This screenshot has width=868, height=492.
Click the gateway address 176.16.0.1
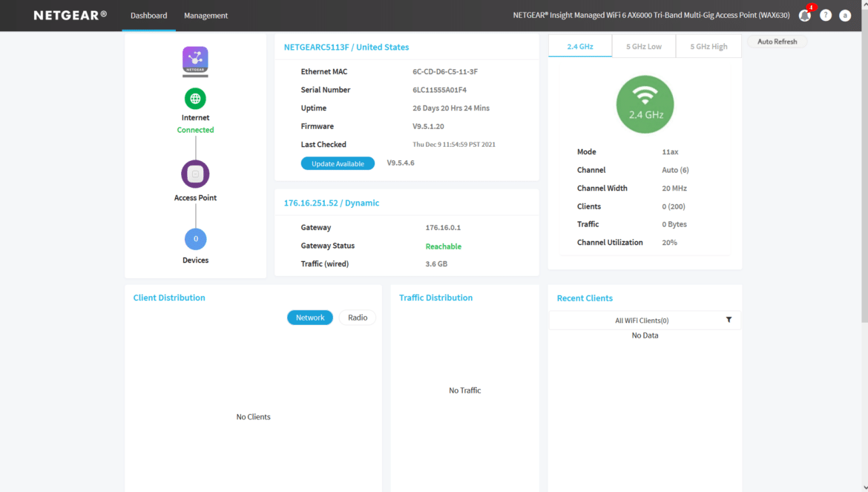click(443, 228)
